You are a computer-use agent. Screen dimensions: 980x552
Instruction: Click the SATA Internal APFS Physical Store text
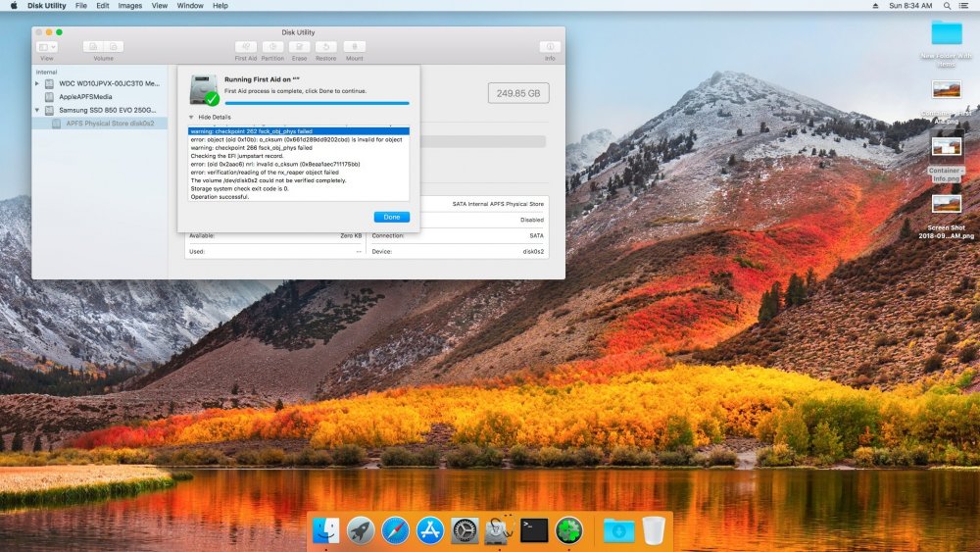498,204
